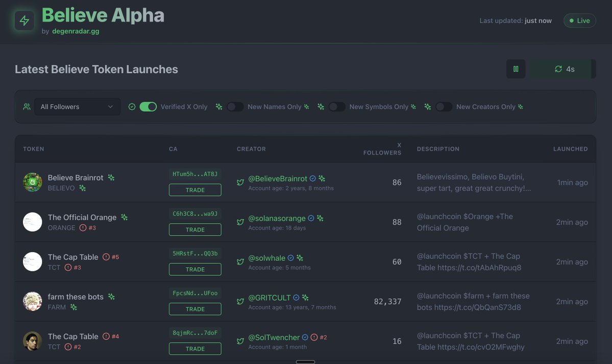Click the followers people icon in filter bar
The image size is (612, 364).
click(27, 107)
